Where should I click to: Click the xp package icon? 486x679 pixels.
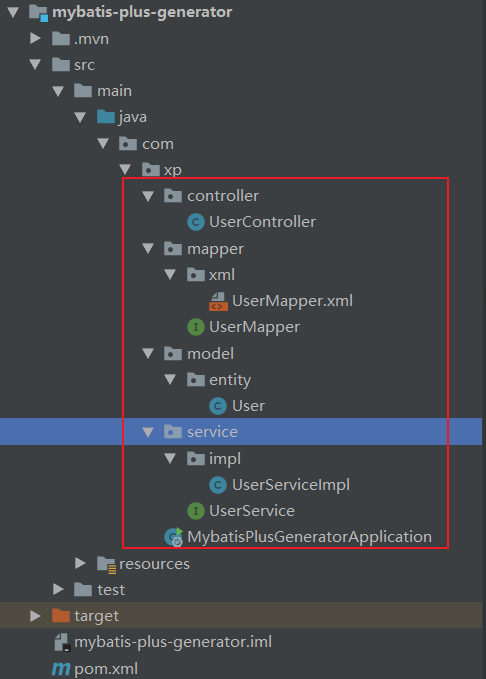point(150,169)
